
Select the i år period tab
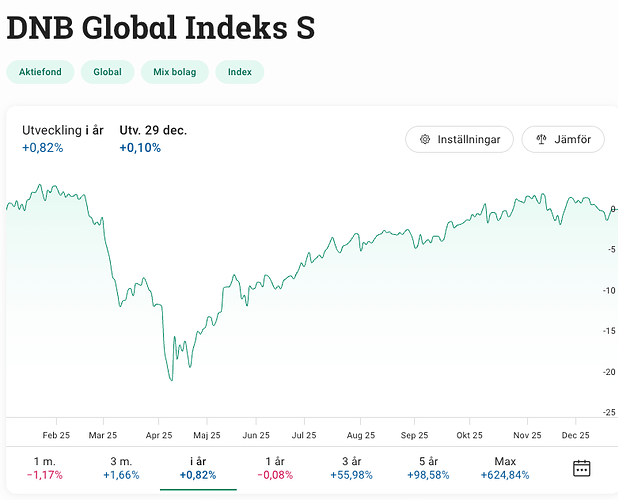pos(198,467)
